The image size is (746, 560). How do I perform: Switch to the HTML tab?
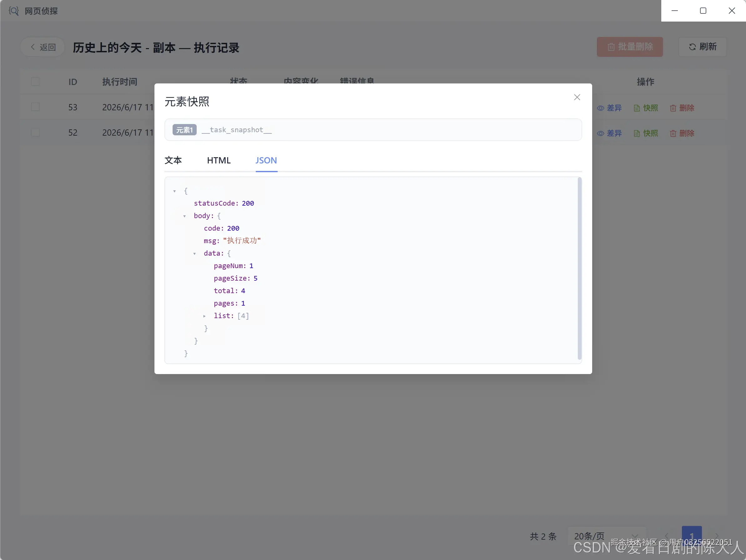click(x=219, y=160)
